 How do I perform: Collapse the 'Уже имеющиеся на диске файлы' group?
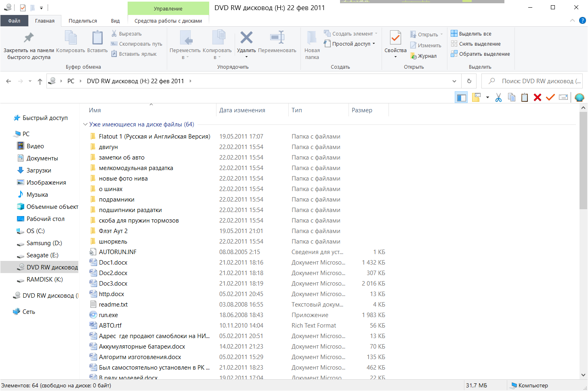85,124
